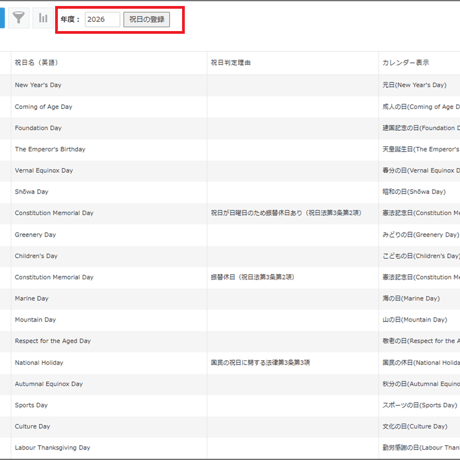This screenshot has width=460, height=460.
Task: Click the 元日(New Year's Day) calendar cell
Action: (419, 85)
